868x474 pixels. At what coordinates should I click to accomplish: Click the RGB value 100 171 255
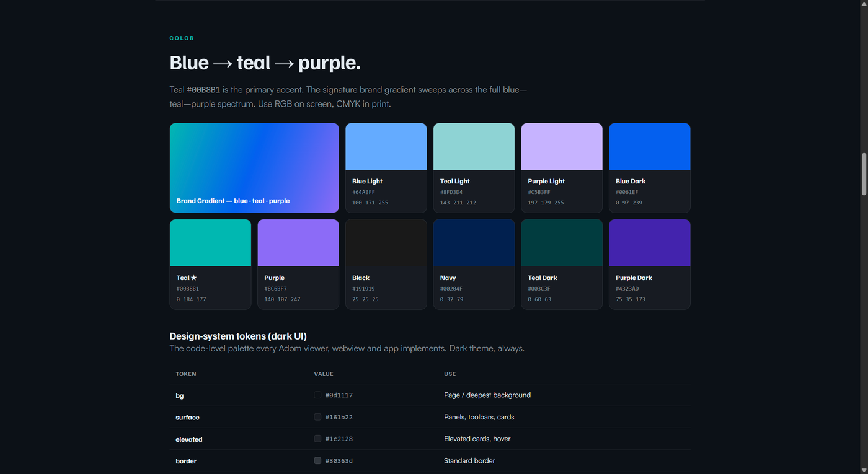click(370, 203)
